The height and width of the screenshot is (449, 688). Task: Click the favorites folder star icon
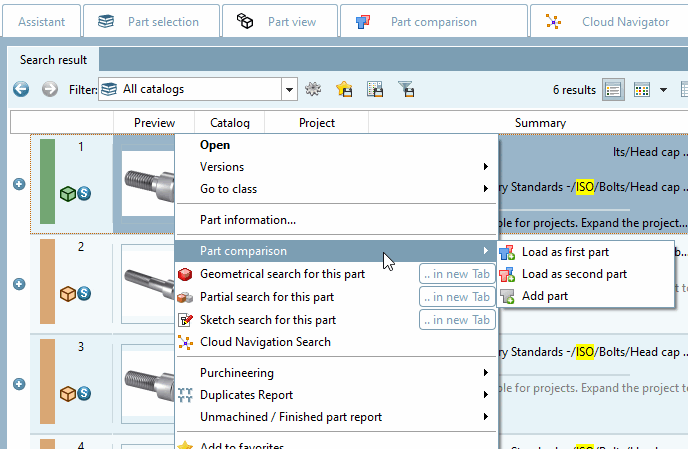click(344, 90)
